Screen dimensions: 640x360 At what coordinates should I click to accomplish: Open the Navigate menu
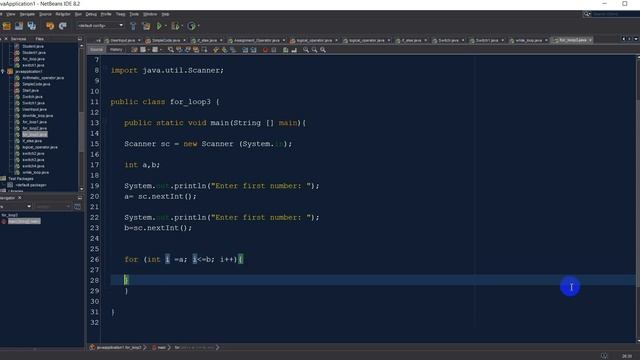[27, 14]
